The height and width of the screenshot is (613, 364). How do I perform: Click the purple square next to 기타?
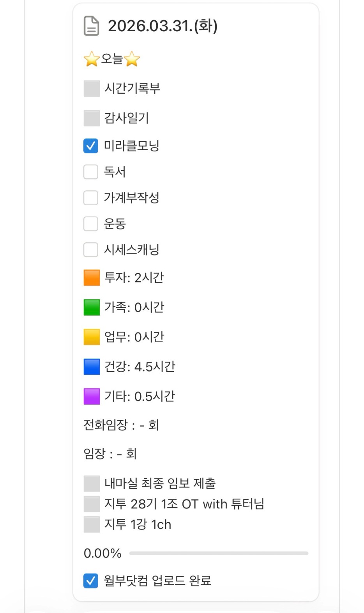92,396
